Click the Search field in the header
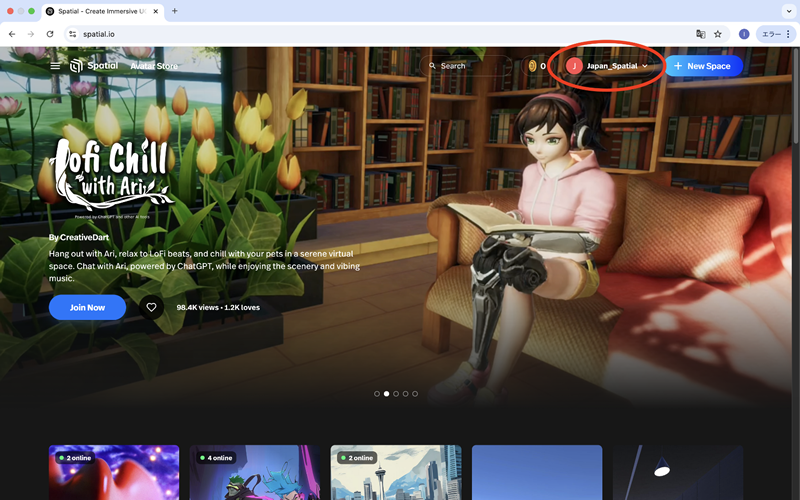Image resolution: width=800 pixels, height=500 pixels. point(465,66)
